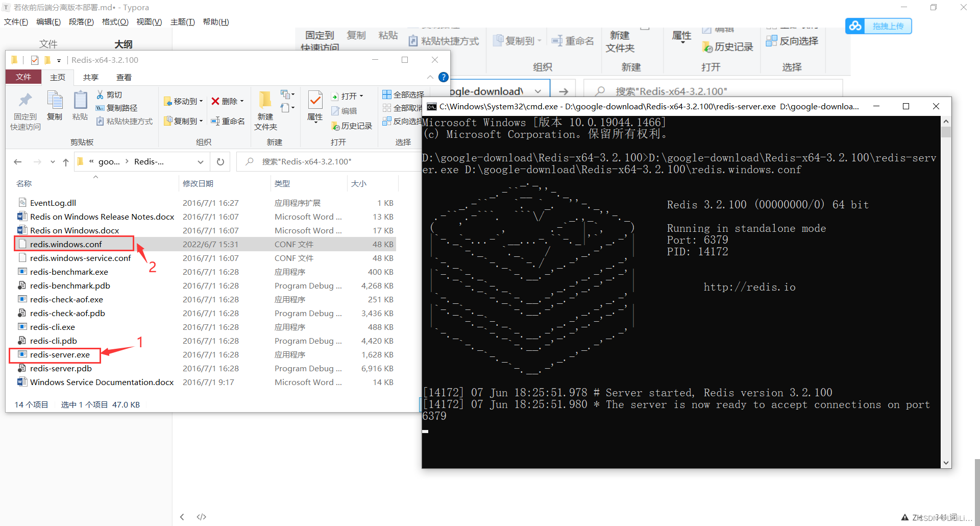Click Rename (重命名) in the Explorer ribbon
Screen dimensions: 980x526
pyautogui.click(x=228, y=121)
